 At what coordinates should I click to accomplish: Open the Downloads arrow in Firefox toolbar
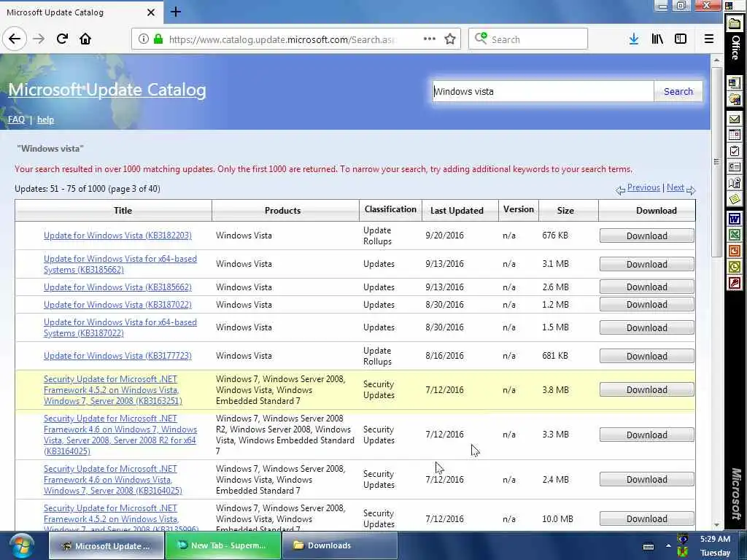634,39
